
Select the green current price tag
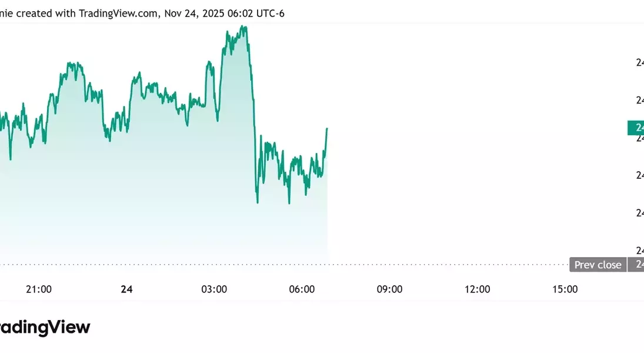point(636,128)
